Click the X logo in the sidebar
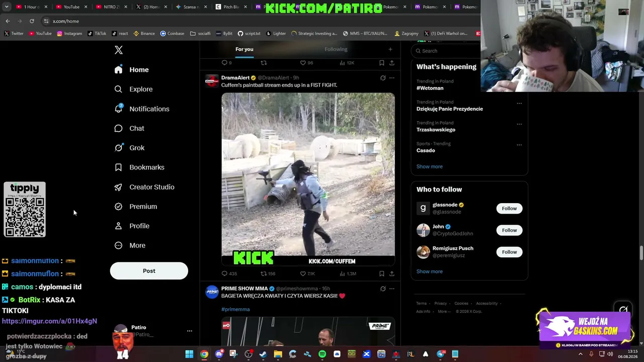Viewport: 644px width, 362px height. tap(119, 50)
